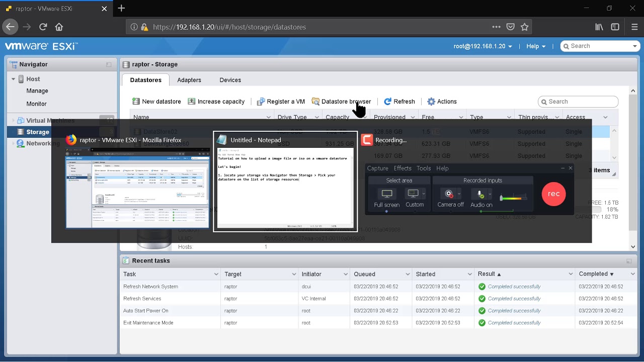This screenshot has width=644, height=362.
Task: Open the Target column dropdown
Action: point(294,275)
